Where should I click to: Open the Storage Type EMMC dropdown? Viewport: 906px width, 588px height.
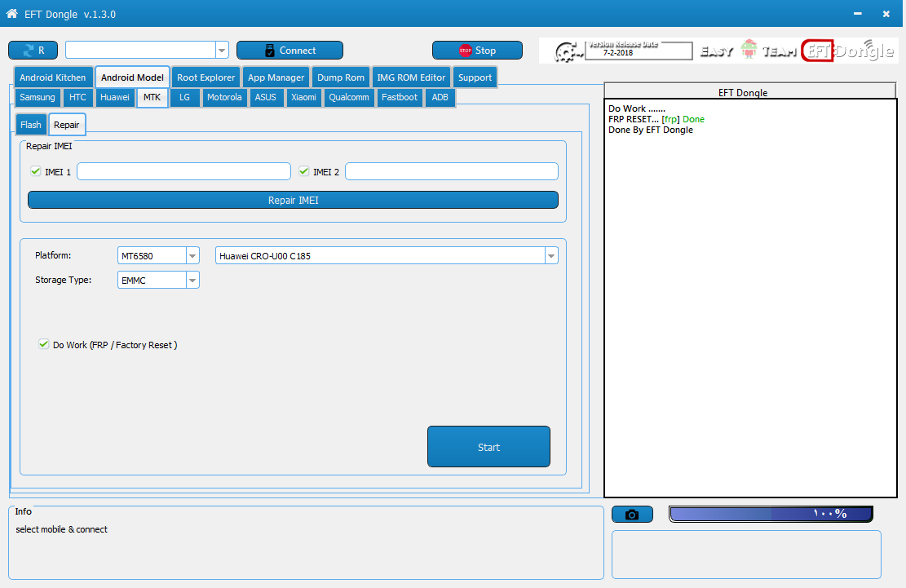coord(193,281)
